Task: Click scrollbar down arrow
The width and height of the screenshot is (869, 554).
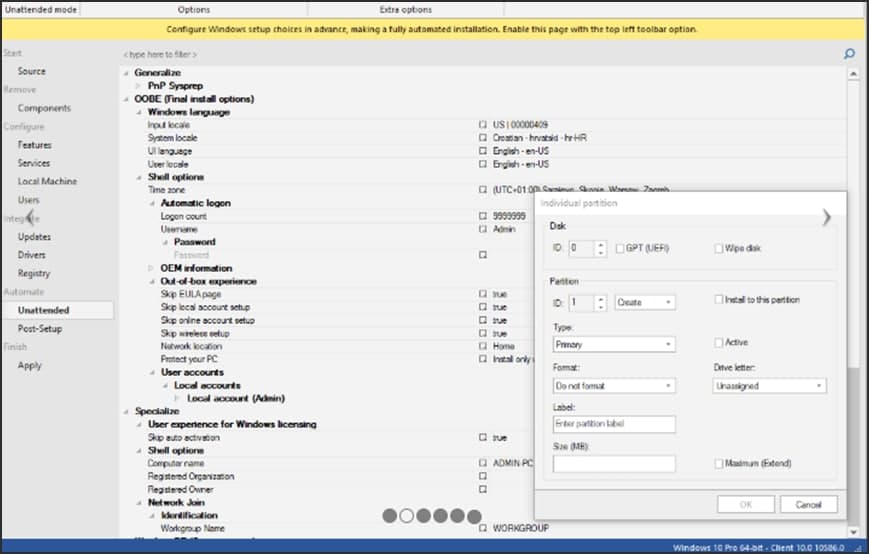Action: click(853, 532)
